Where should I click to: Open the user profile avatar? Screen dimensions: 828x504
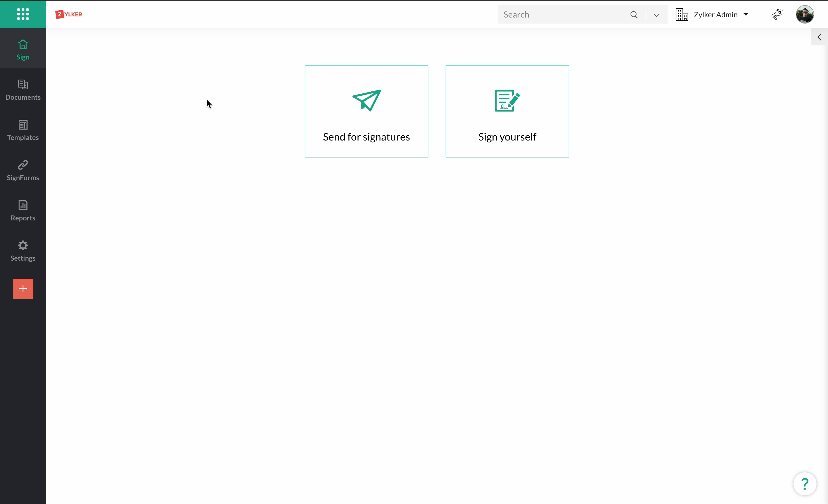804,14
